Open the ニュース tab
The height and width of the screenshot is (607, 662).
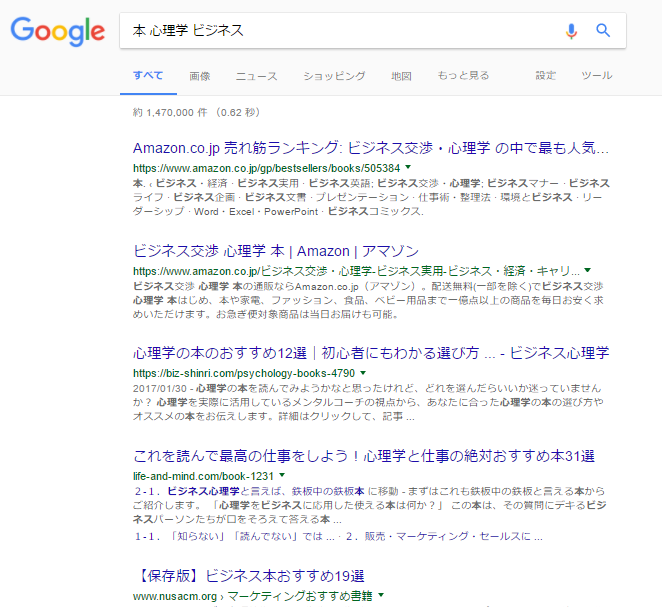[x=256, y=76]
